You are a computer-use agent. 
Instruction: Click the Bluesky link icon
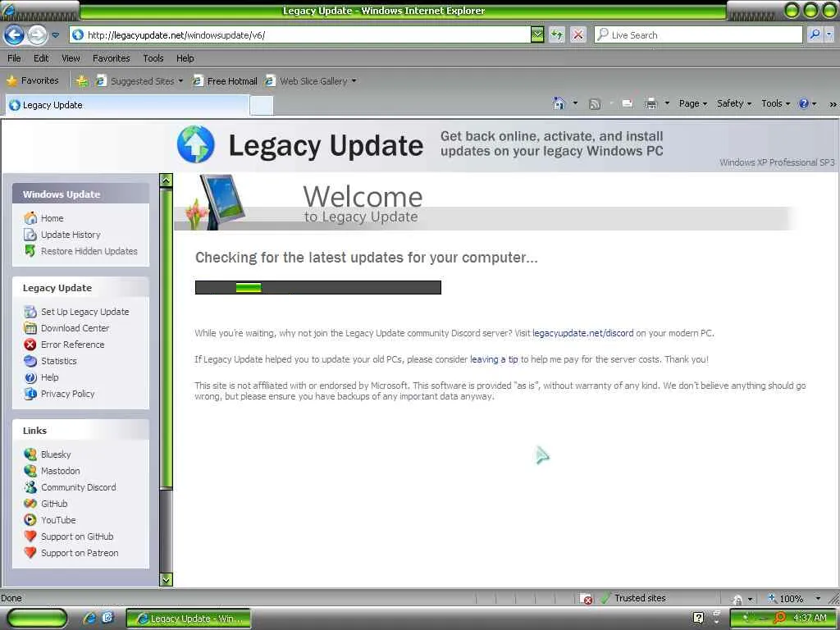coord(30,454)
